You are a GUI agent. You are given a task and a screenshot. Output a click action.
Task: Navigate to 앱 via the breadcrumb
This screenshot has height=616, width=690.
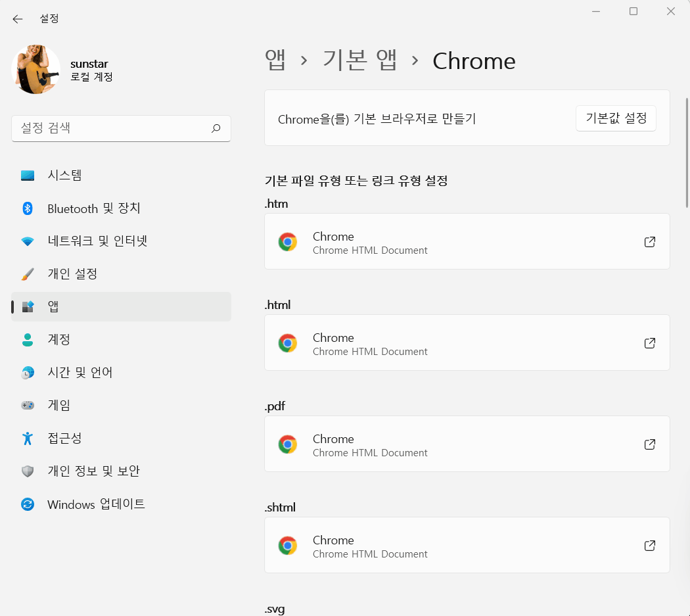click(x=275, y=60)
